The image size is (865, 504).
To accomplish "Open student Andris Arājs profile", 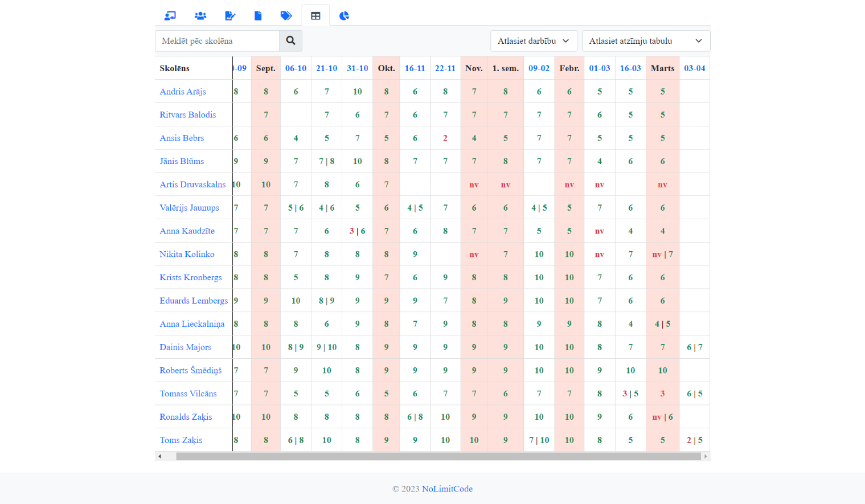I will point(183,92).
